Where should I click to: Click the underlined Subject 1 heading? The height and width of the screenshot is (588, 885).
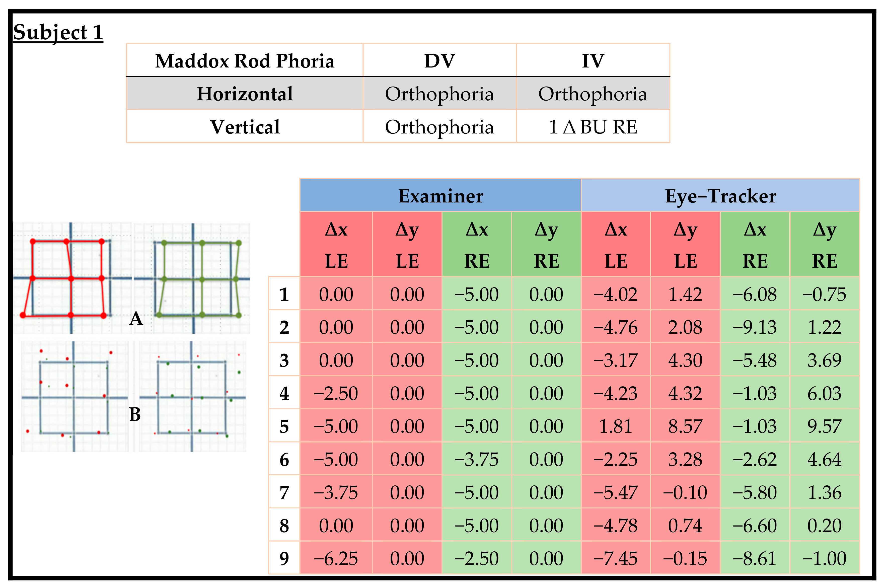click(x=58, y=32)
